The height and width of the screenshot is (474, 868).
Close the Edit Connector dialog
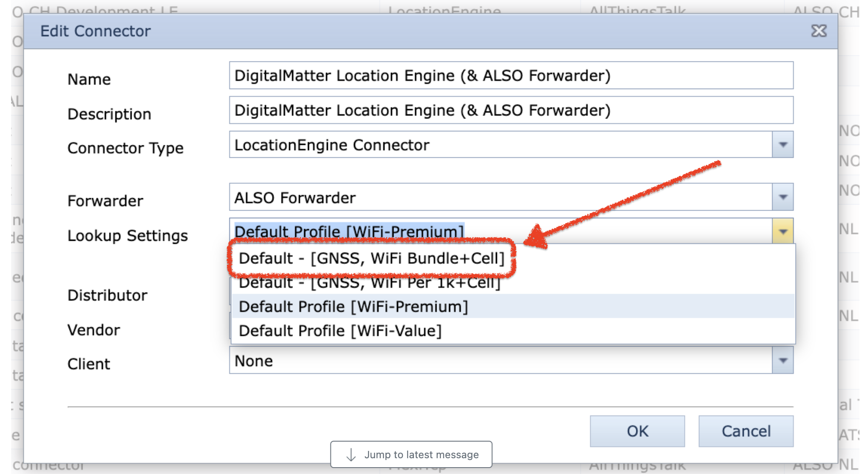(818, 31)
